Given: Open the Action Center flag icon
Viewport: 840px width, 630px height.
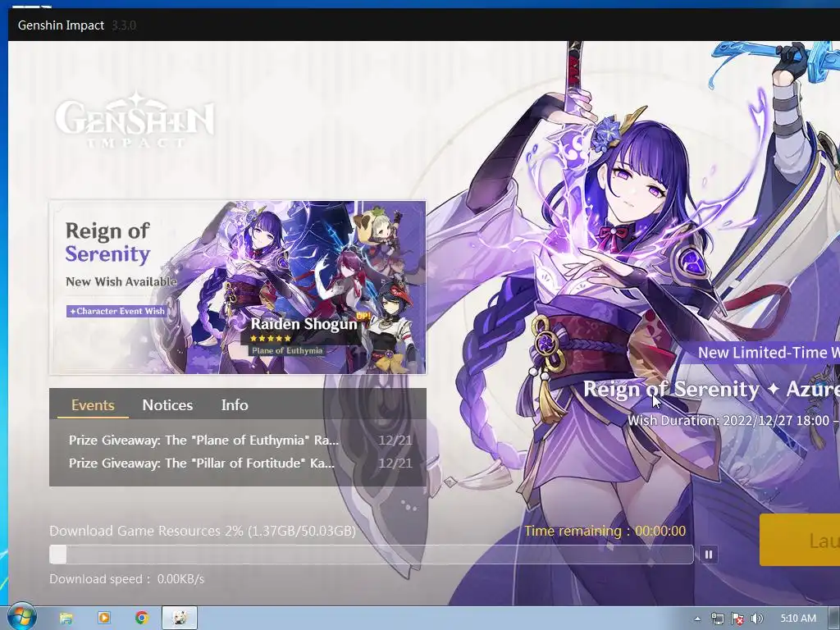Looking at the screenshot, I should pyautogui.click(x=737, y=619).
